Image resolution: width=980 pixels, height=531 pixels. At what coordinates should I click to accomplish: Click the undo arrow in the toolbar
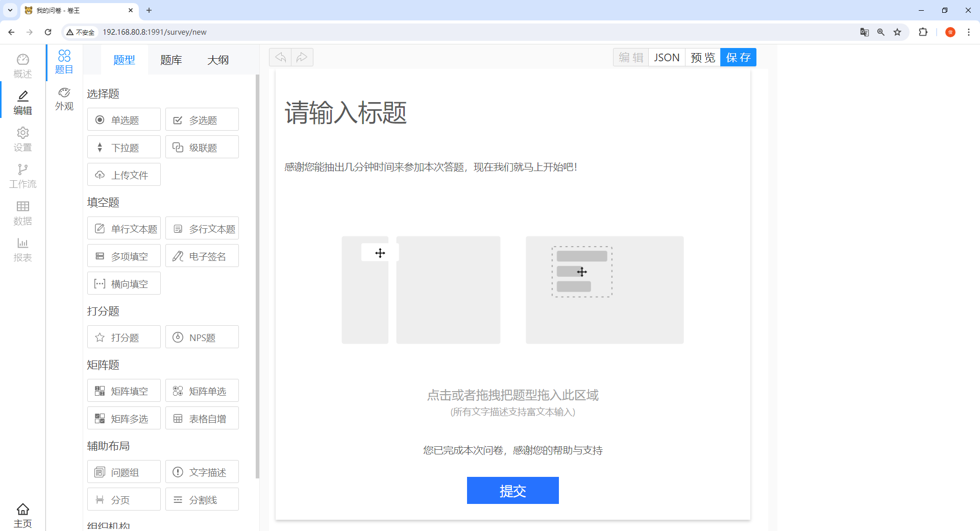(280, 57)
